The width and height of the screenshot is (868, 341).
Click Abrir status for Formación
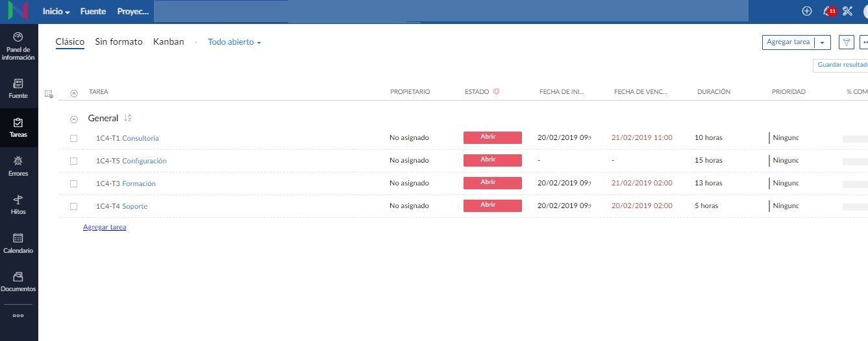[x=493, y=183]
